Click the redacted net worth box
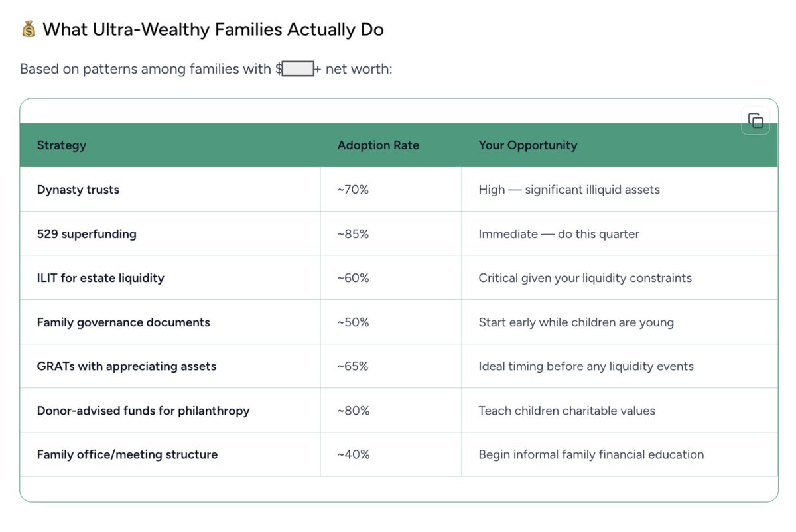Image resolution: width=796 pixels, height=532 pixels. (298, 69)
